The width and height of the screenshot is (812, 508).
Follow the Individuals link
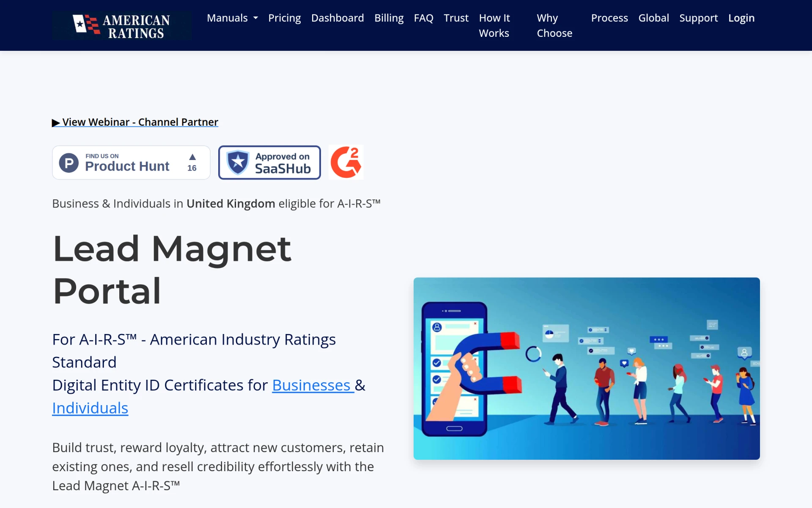click(90, 408)
